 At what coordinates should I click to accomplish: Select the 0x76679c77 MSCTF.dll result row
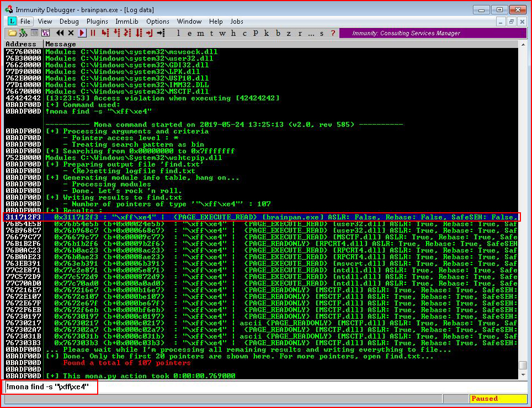point(261,237)
